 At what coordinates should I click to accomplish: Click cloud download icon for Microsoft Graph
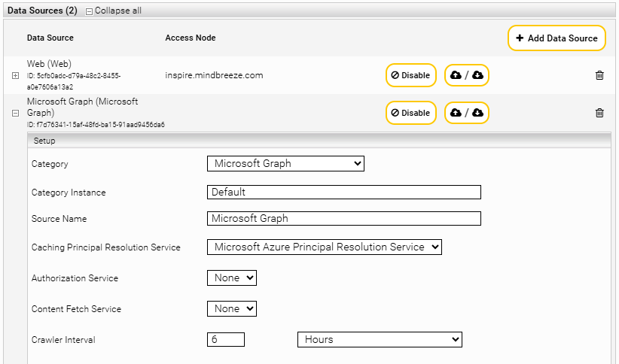(x=477, y=113)
